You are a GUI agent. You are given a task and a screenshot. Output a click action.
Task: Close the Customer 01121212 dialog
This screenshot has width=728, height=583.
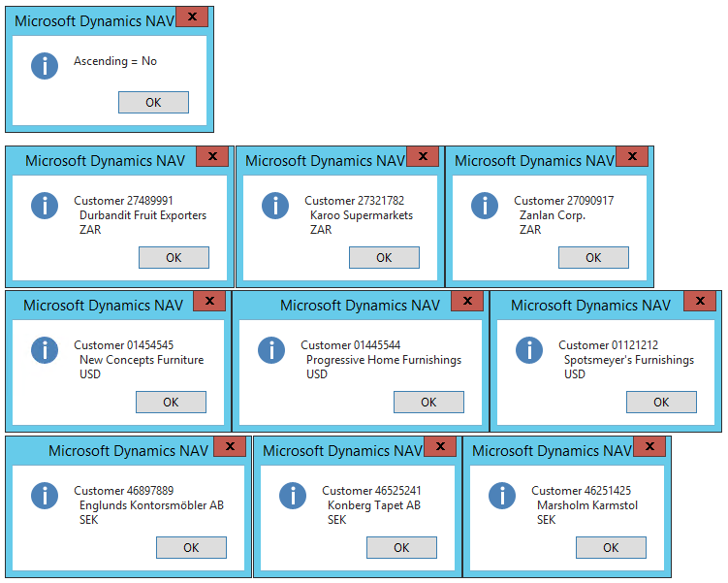click(x=700, y=301)
